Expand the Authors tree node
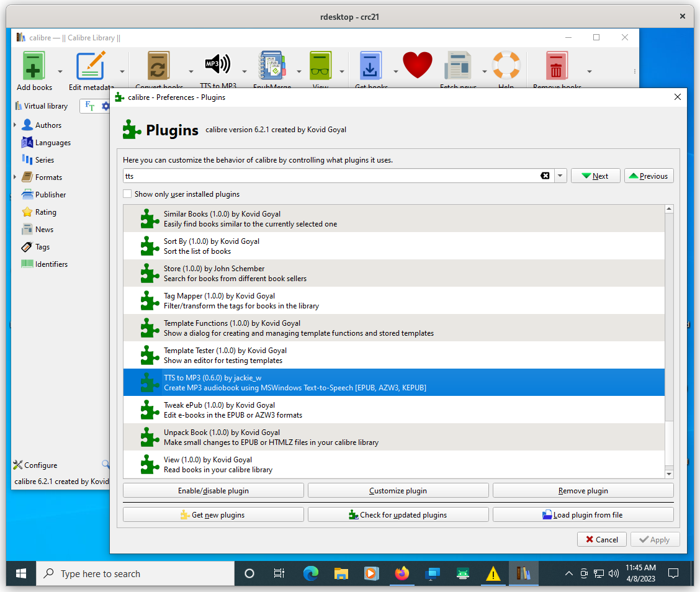Viewport: 700px width, 592px height. click(15, 125)
